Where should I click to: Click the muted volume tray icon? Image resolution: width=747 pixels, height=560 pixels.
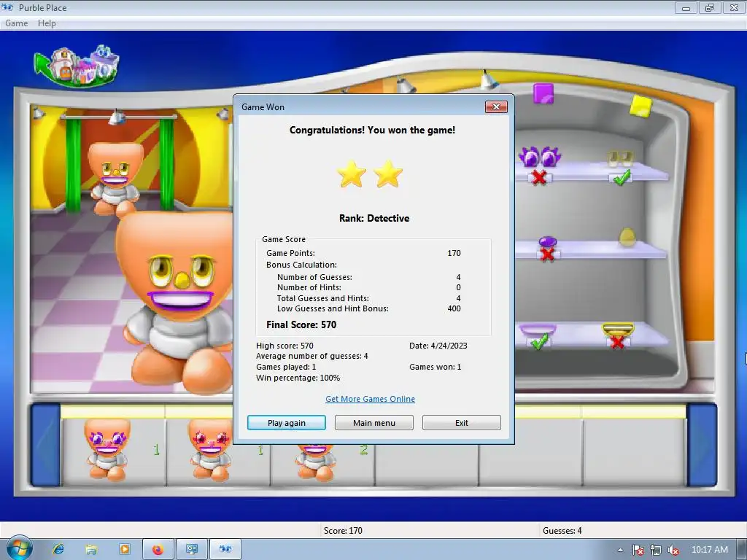coord(673,550)
